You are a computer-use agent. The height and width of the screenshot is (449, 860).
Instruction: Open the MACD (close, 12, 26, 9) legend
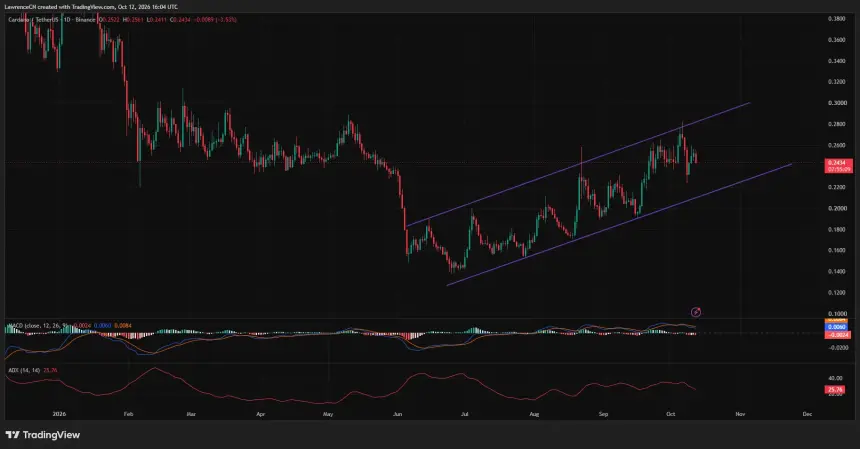click(x=38, y=326)
